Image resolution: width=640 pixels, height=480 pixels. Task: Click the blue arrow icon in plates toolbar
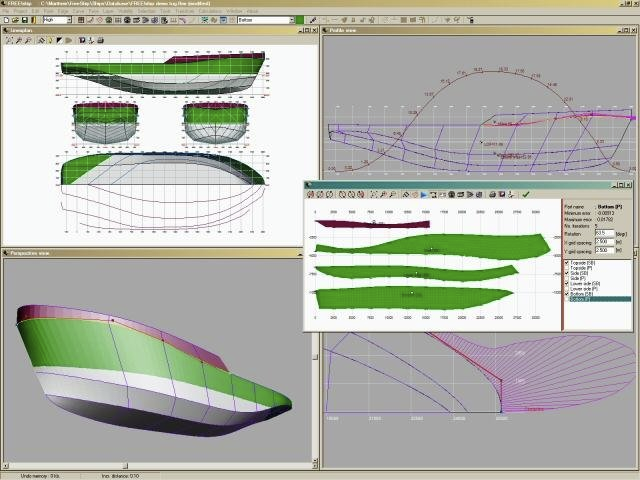[x=424, y=194]
